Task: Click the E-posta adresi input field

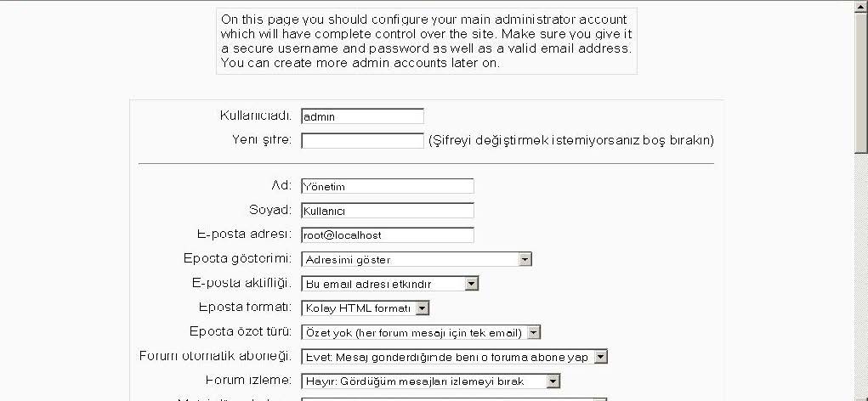Action: (x=388, y=234)
